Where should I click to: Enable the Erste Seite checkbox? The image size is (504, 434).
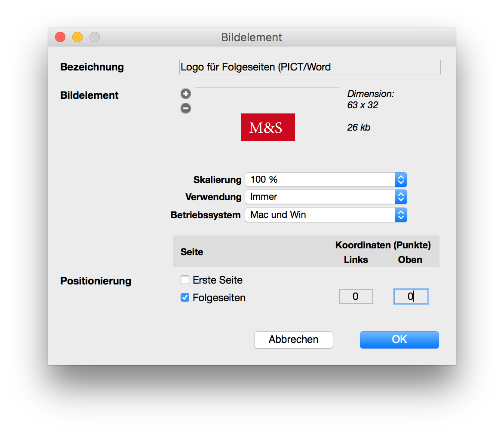pos(185,280)
